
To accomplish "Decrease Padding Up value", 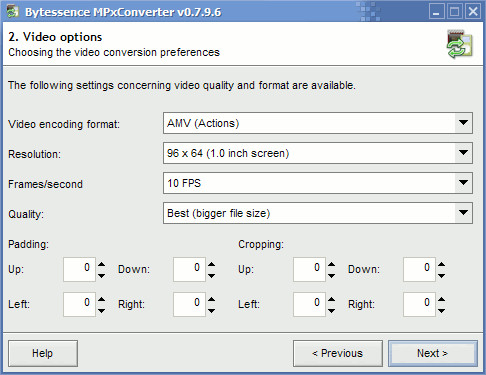I will 101,275.
